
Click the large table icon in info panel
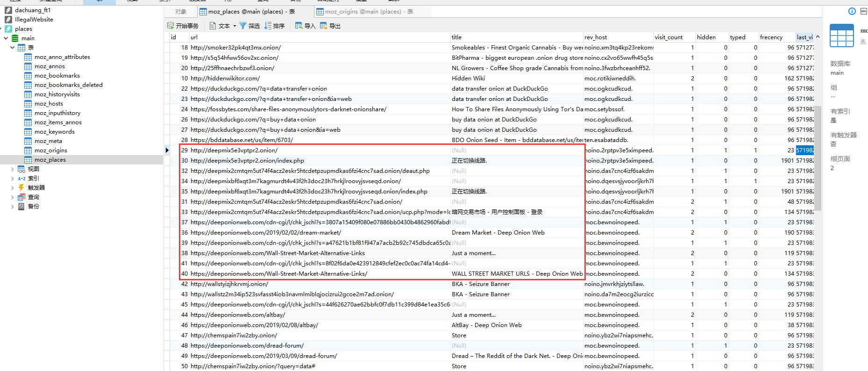click(x=841, y=36)
